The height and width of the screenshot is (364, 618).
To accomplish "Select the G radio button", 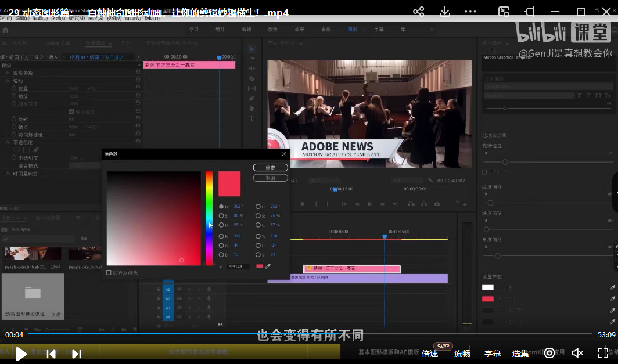I will 221,246.
